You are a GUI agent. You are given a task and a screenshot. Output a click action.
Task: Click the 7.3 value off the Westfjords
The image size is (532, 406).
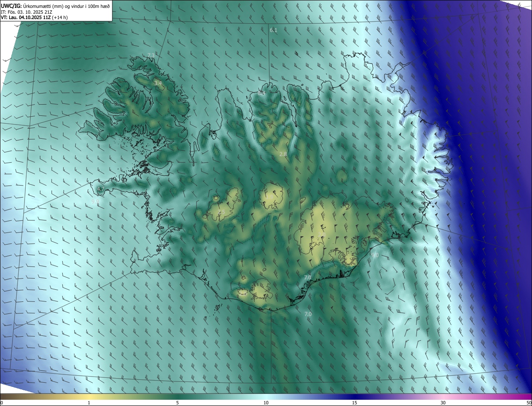tap(151, 55)
